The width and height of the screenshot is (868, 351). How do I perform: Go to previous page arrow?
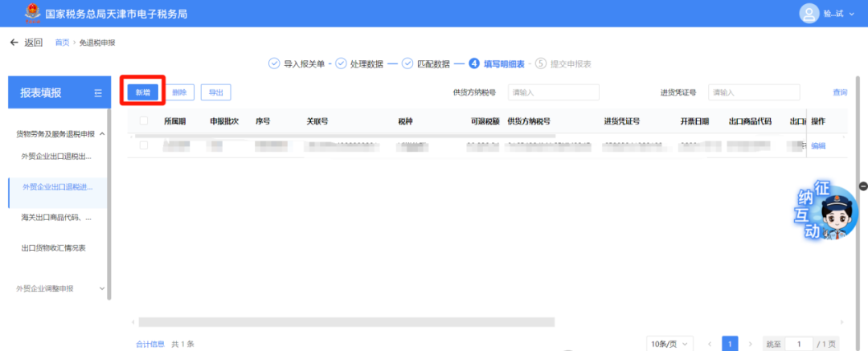710,344
